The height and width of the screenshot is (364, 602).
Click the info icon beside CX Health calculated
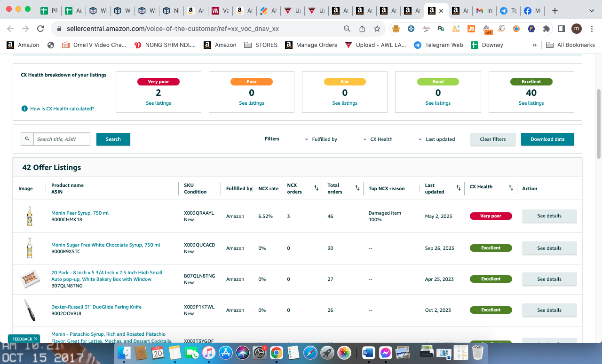click(x=24, y=108)
